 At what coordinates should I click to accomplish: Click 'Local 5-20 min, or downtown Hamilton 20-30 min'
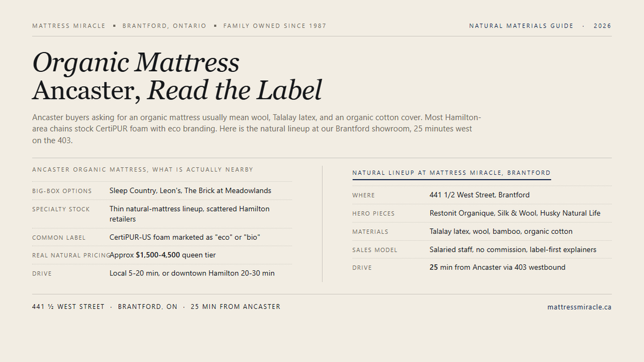(192, 273)
